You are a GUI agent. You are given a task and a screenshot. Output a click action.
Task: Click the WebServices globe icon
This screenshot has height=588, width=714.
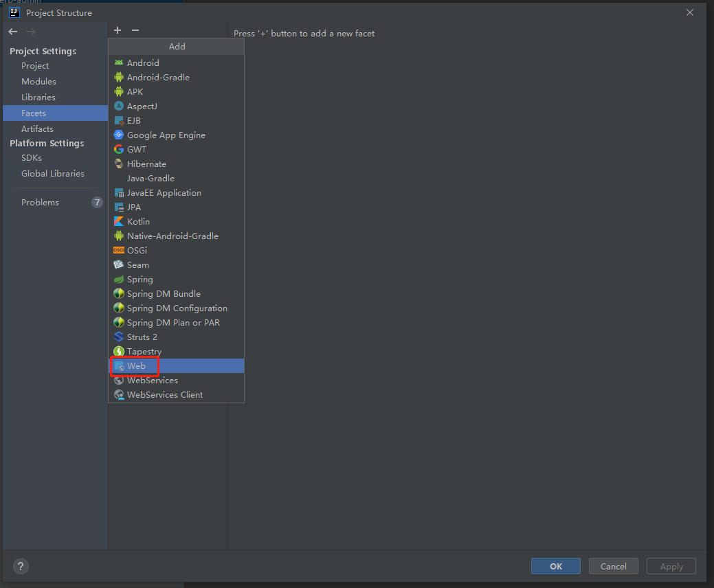pos(119,381)
